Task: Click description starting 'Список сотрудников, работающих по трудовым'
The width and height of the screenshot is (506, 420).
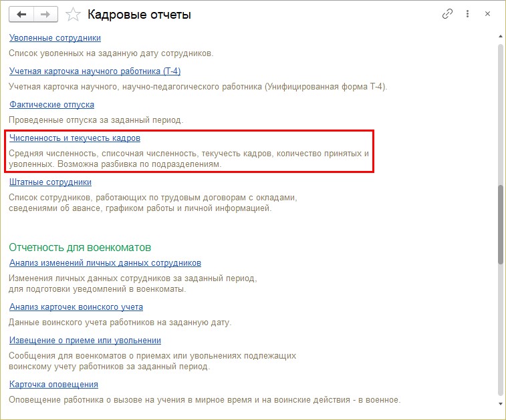Action: click(153, 203)
